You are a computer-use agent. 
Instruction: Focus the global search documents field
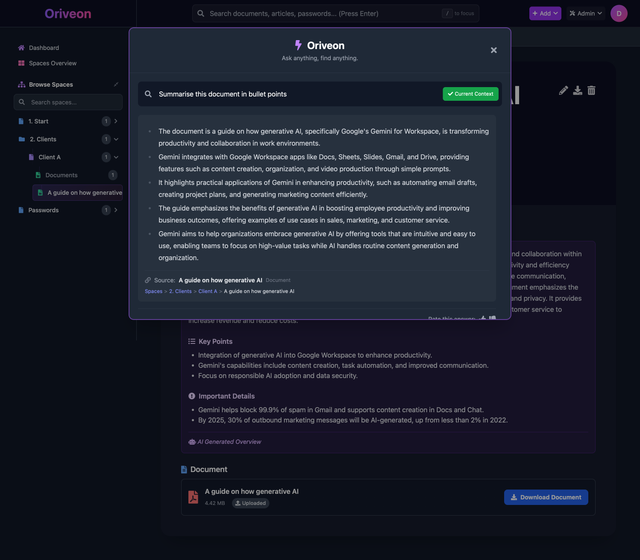[x=336, y=13]
